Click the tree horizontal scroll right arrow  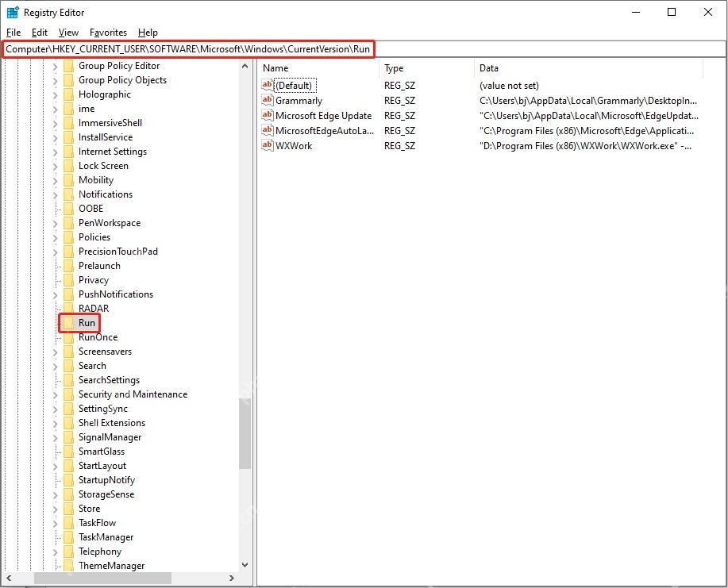point(232,578)
